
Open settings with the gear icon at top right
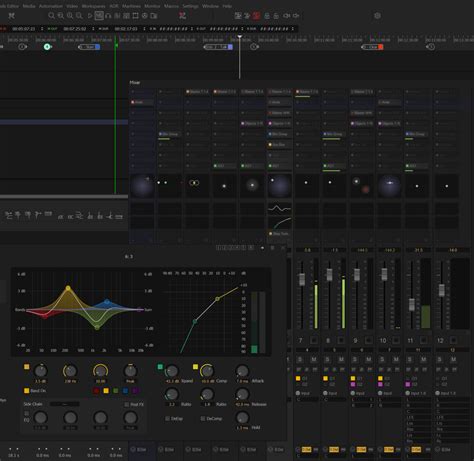tap(377, 16)
